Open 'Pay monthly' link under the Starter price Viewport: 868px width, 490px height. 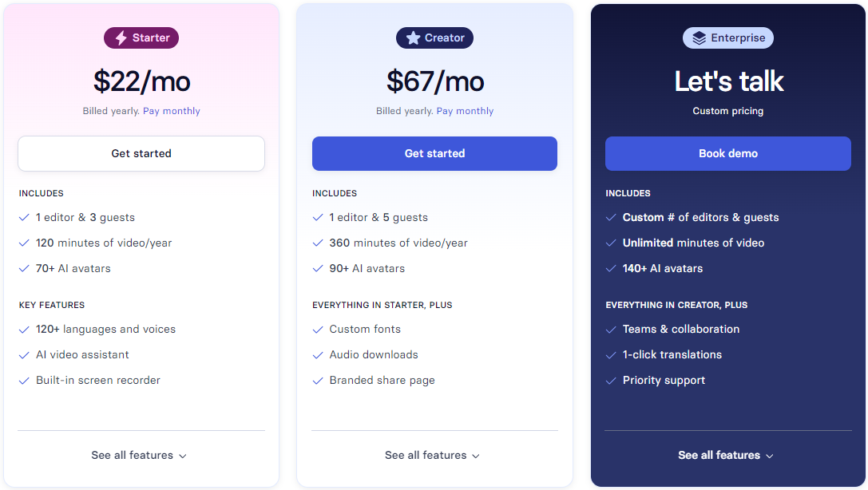coord(171,111)
